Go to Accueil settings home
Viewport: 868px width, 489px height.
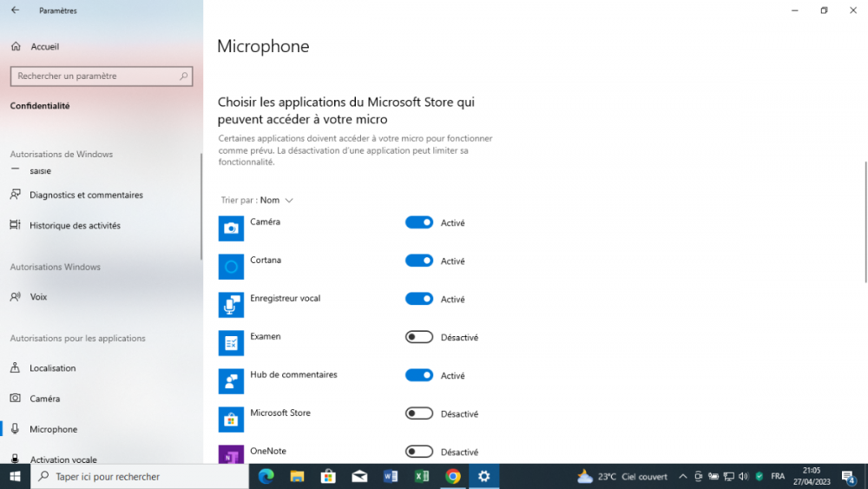44,47
